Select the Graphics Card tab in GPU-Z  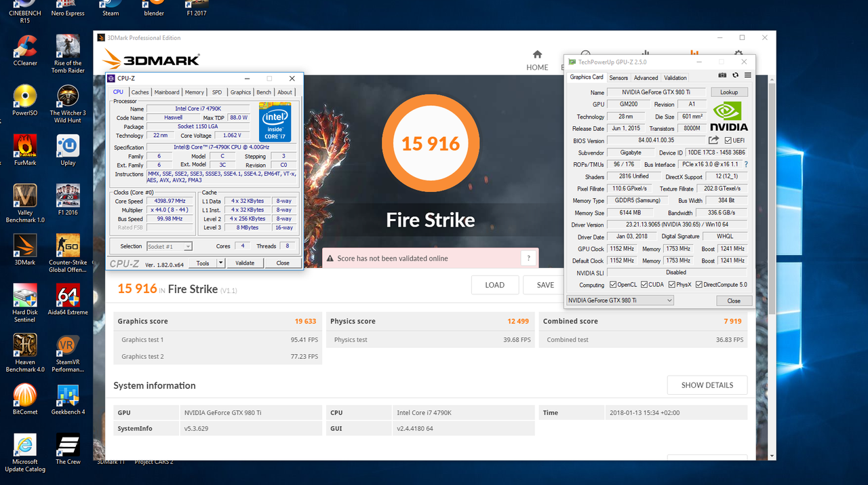(x=587, y=77)
